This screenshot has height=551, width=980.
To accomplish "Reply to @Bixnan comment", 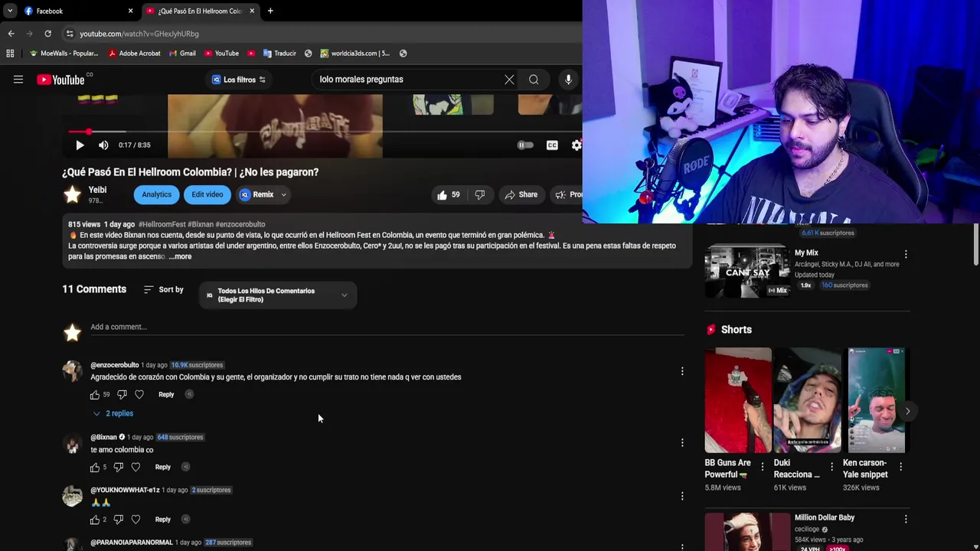I will point(163,467).
